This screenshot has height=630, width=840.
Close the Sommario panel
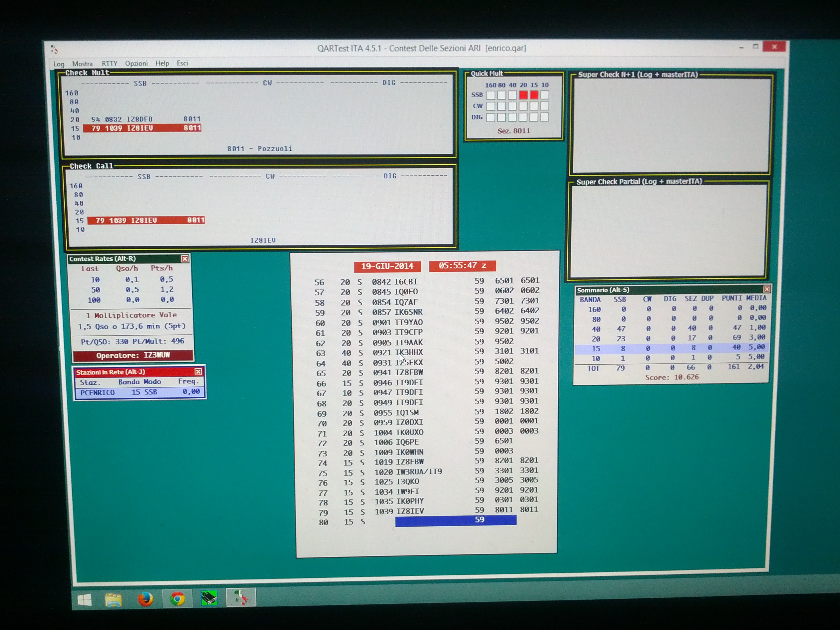766,289
